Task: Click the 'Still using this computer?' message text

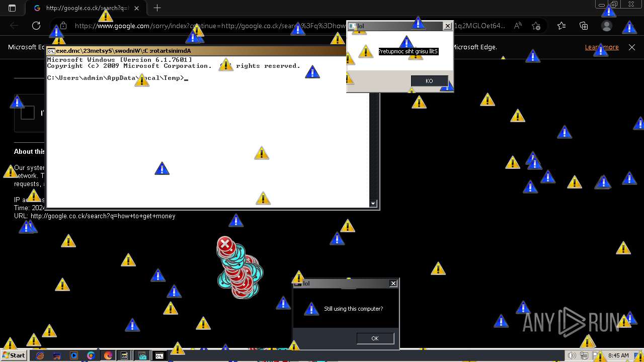Action: 353,309
